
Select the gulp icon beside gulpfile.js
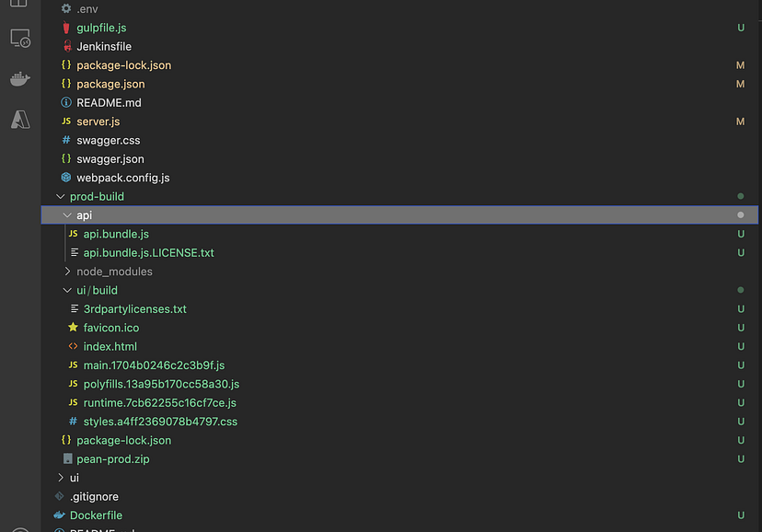pos(64,27)
